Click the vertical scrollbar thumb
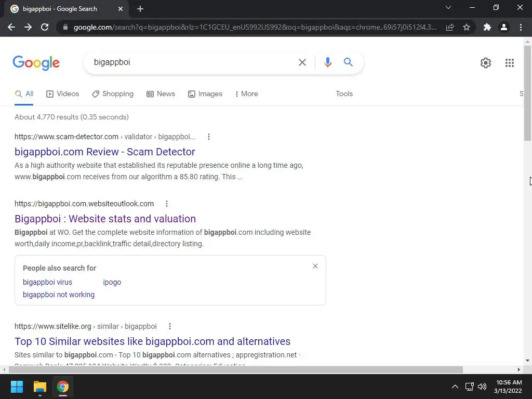This screenshot has height=399, width=532. (527, 93)
